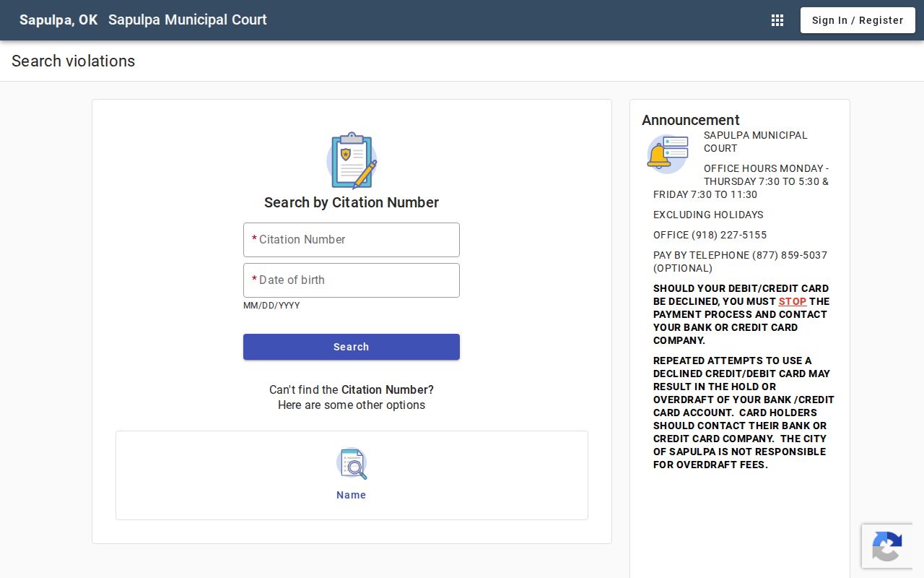The image size is (924, 578).
Task: Click the EXCLUDING HOLIDAYS text
Action: 708,215
